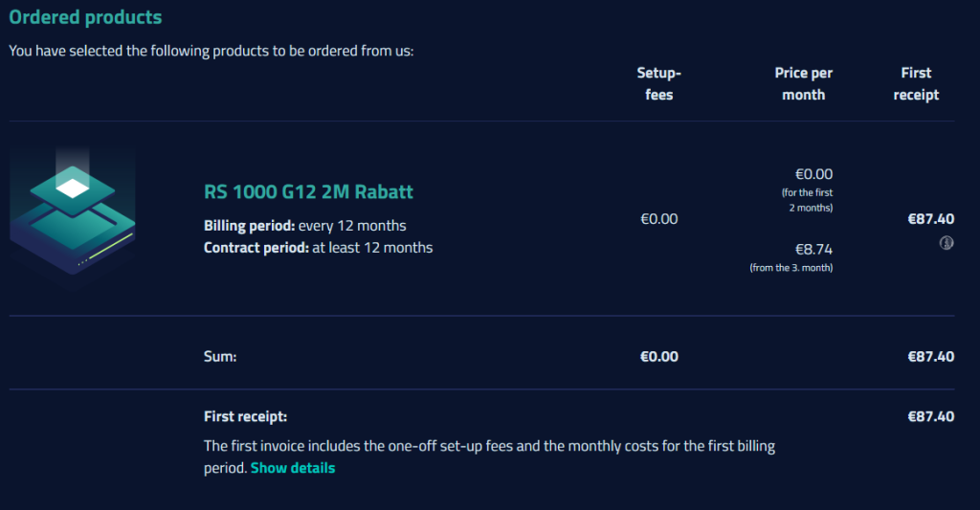The height and width of the screenshot is (510, 980).
Task: Click the '(from the 3. month)' note
Action: pos(791,268)
